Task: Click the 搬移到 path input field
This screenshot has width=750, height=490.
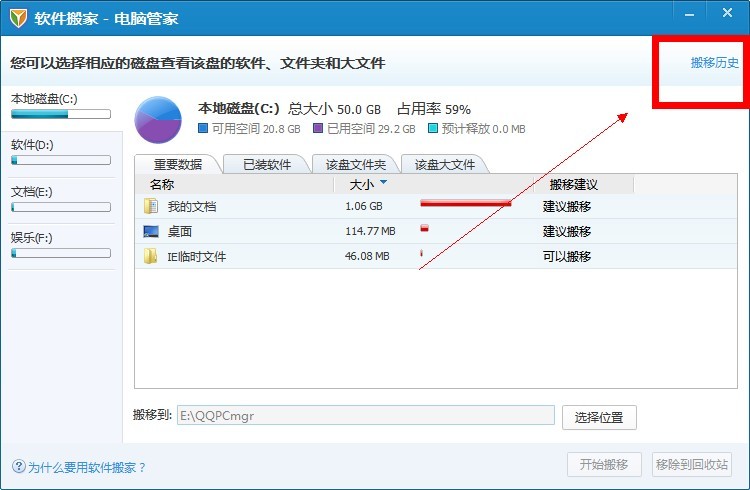Action: (x=365, y=415)
